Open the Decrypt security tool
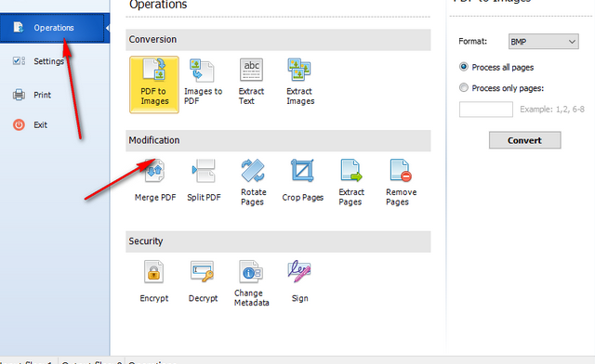 coord(203,281)
